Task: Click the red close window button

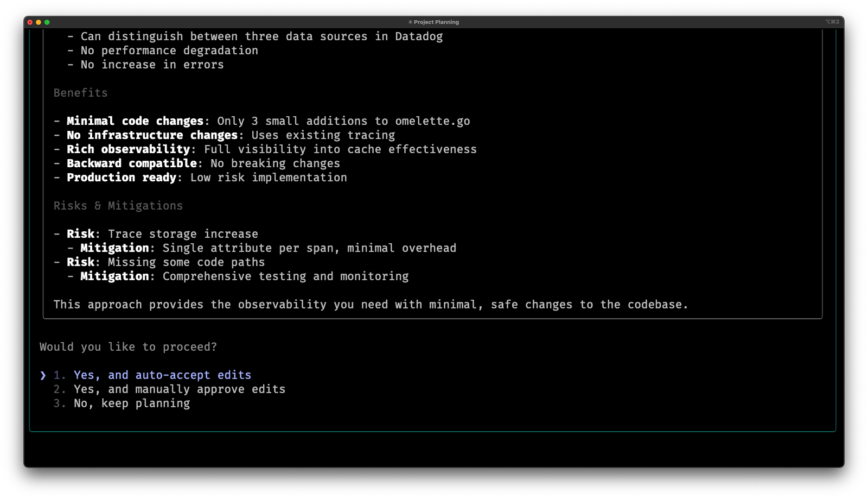Action: click(30, 22)
